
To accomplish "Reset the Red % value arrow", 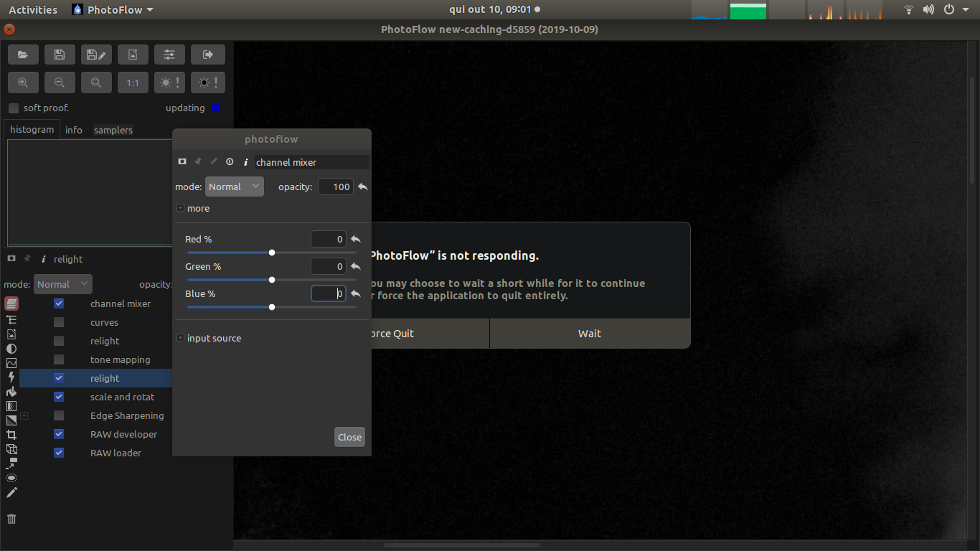I will point(355,239).
